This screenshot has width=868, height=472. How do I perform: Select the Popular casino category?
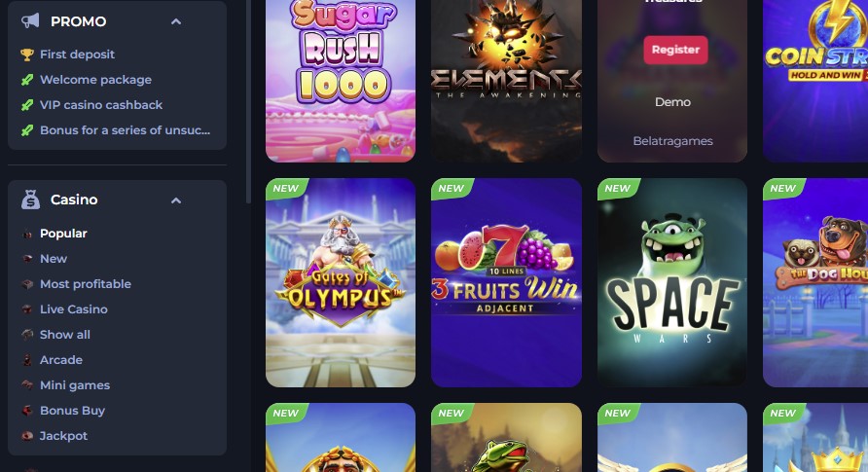(x=63, y=234)
